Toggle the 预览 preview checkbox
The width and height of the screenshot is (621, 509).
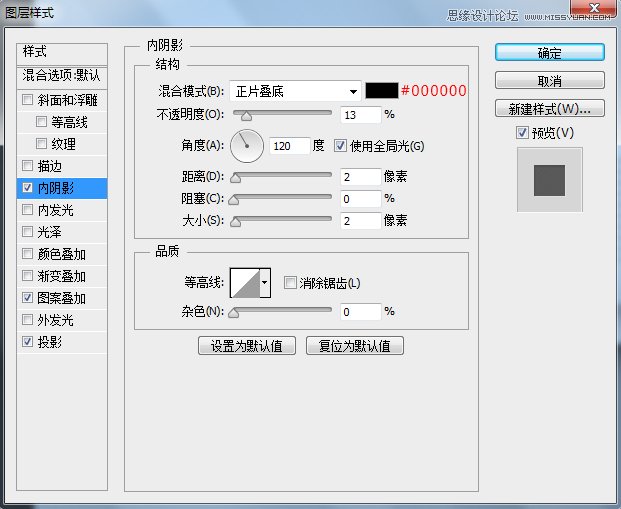(522, 132)
